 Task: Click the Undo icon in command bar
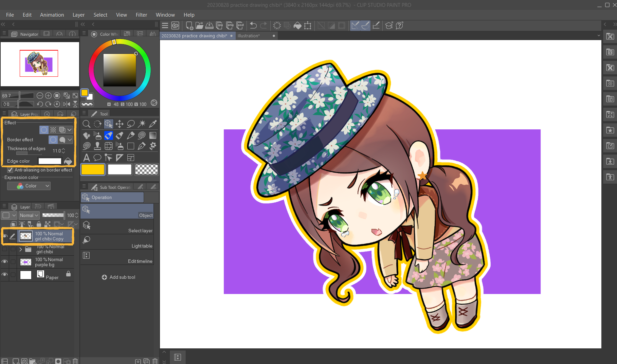253,25
